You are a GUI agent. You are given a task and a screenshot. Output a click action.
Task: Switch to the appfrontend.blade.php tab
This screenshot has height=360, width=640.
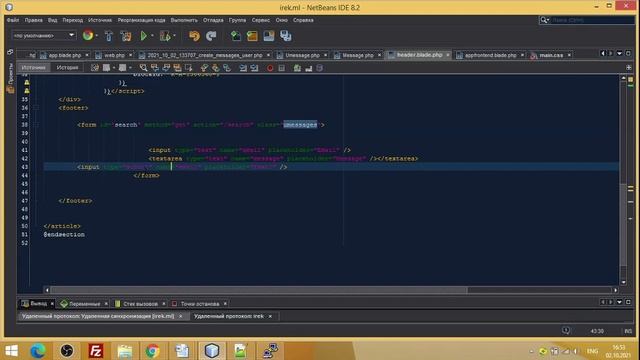[x=490, y=55]
